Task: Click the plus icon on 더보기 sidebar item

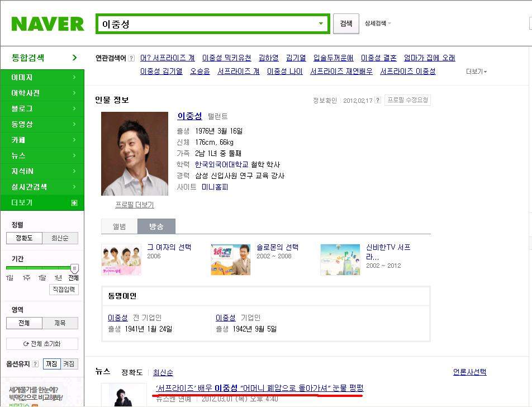Action: point(74,203)
